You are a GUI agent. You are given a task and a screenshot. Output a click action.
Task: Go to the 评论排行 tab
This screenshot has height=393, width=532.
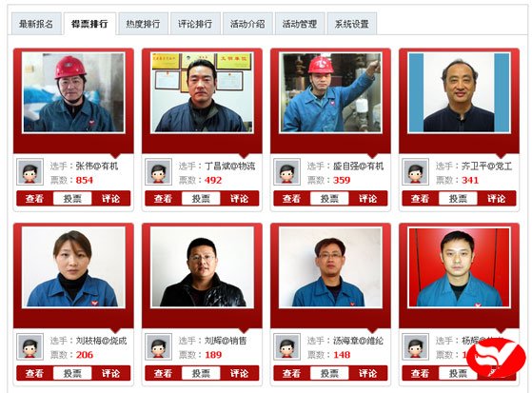(195, 24)
